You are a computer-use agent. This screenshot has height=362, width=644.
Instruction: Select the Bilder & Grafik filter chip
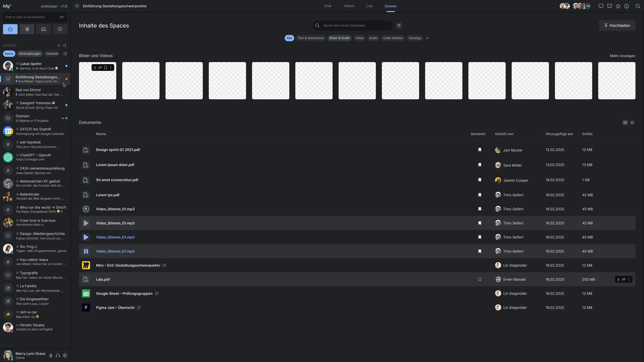[x=339, y=38]
